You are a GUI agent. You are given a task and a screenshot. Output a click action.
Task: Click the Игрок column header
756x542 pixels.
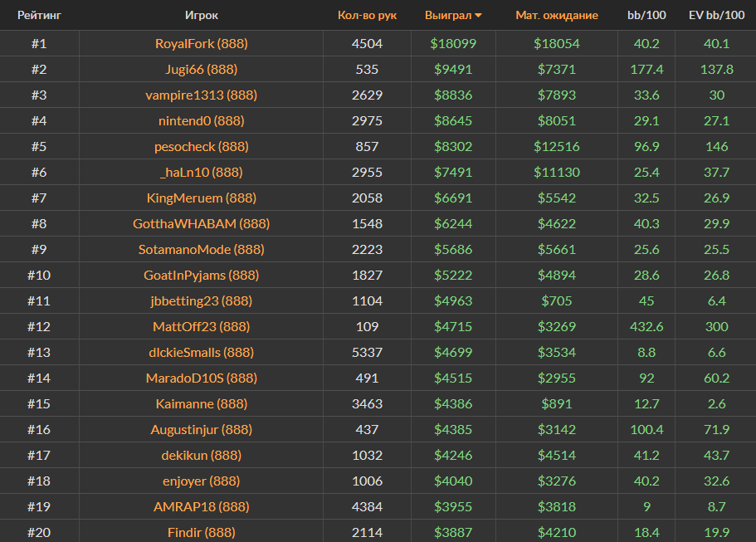(x=202, y=16)
